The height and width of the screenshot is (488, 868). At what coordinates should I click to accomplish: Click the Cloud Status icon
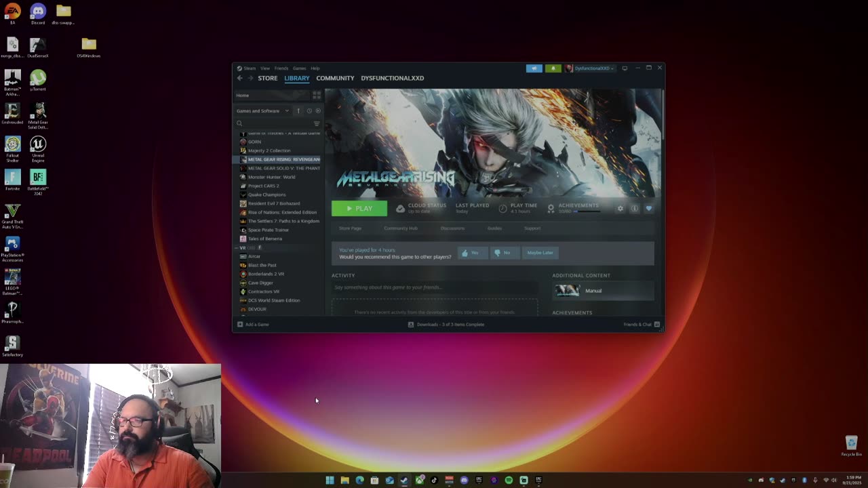tap(400, 209)
